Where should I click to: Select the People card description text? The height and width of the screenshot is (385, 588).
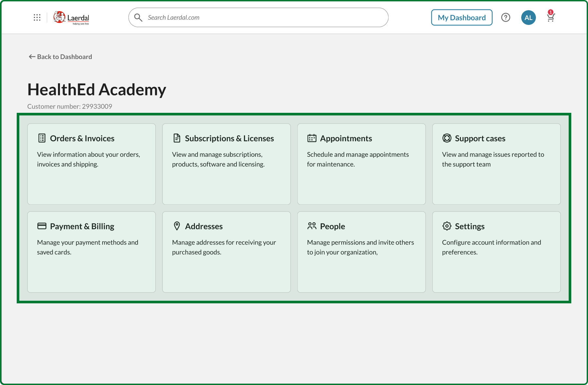(x=360, y=247)
